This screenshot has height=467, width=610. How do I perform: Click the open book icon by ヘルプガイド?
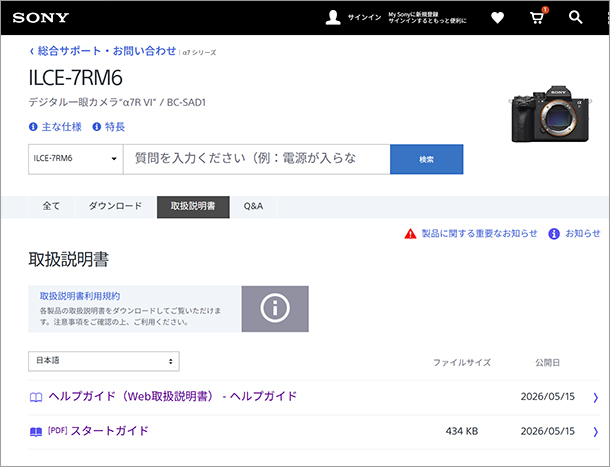pyautogui.click(x=36, y=397)
